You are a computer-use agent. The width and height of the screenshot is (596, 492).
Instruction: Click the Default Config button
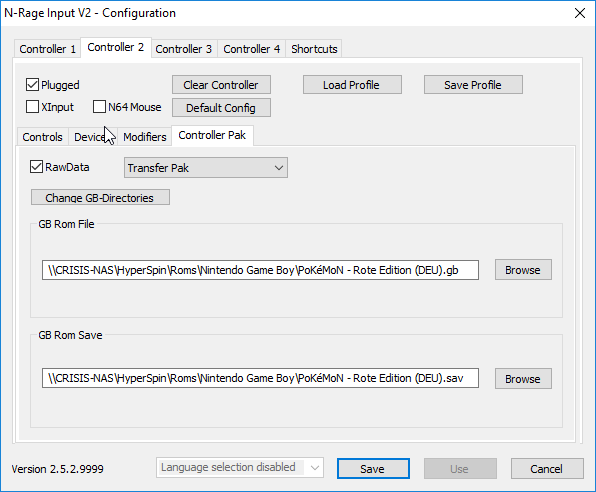[x=221, y=108]
